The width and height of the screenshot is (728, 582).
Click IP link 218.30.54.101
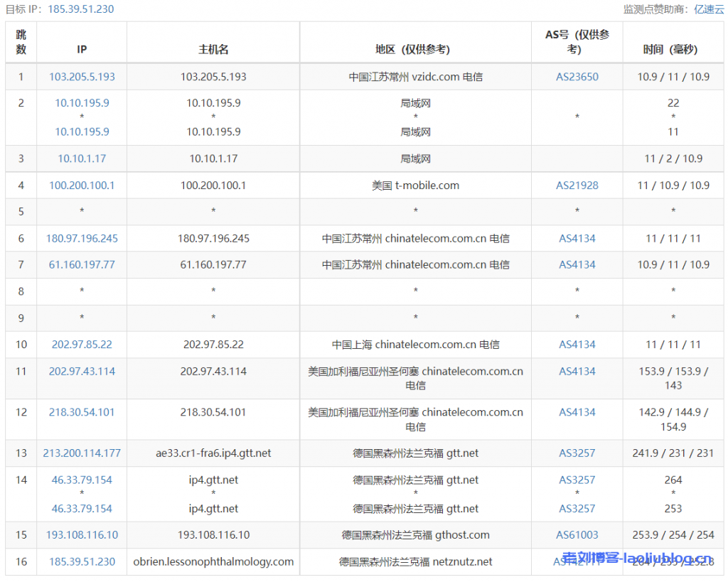82,412
